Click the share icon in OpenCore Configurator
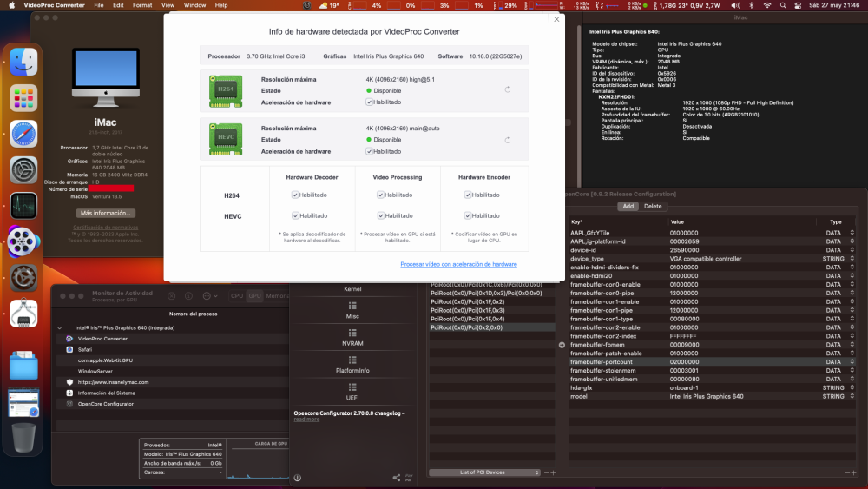868x489 pixels. click(397, 478)
